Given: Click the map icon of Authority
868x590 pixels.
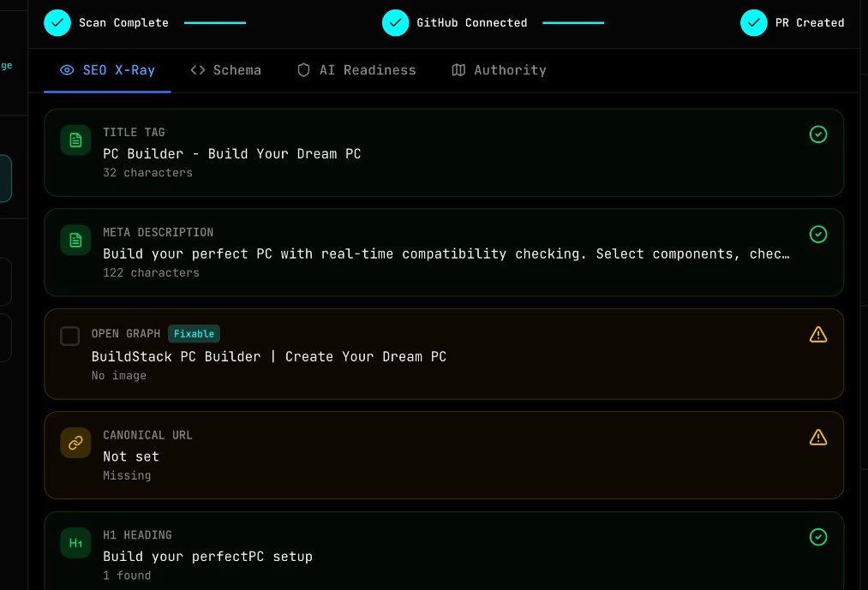Looking at the screenshot, I should click(458, 70).
